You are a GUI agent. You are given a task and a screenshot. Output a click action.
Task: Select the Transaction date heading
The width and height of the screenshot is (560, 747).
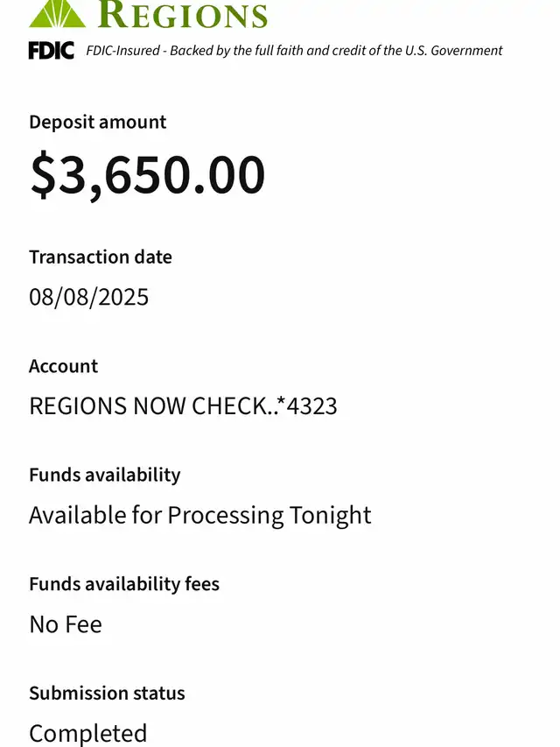click(100, 257)
